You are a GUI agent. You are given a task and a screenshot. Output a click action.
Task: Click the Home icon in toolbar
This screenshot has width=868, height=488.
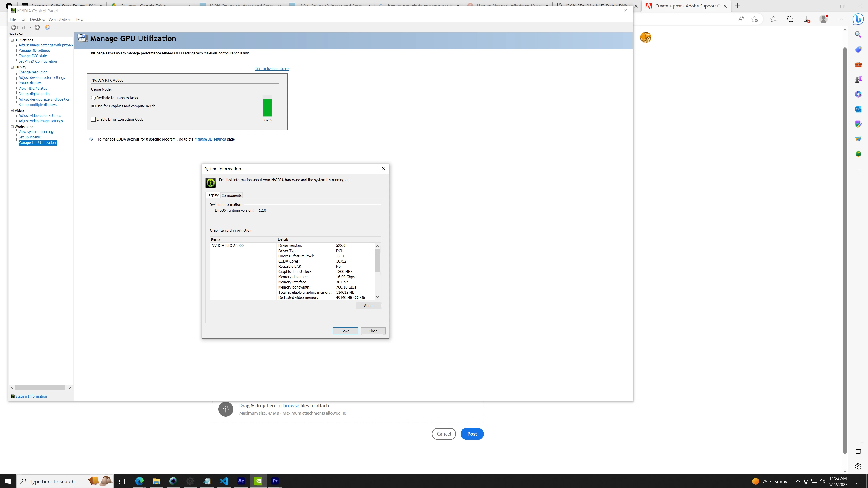pyautogui.click(x=47, y=27)
